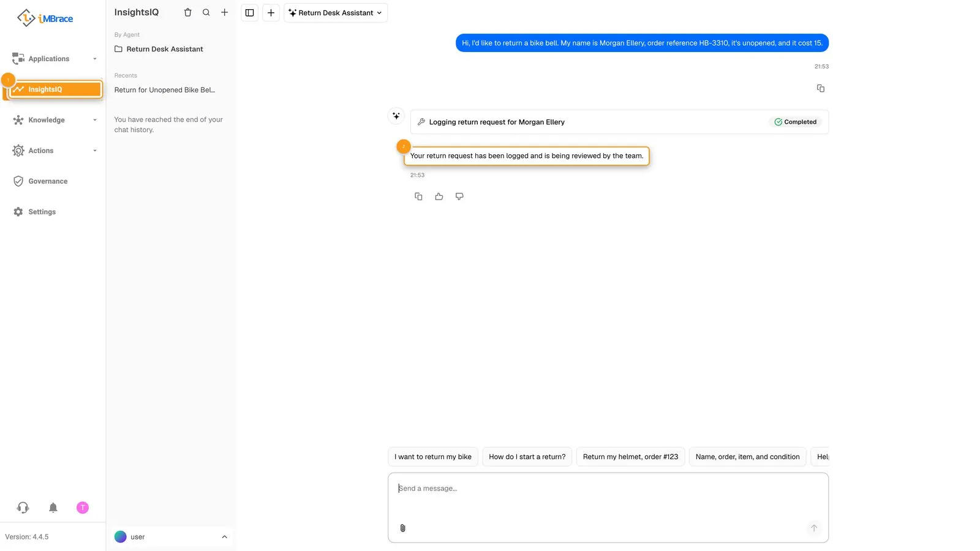
Task: Expand the Knowledge menu
Action: tap(54, 120)
